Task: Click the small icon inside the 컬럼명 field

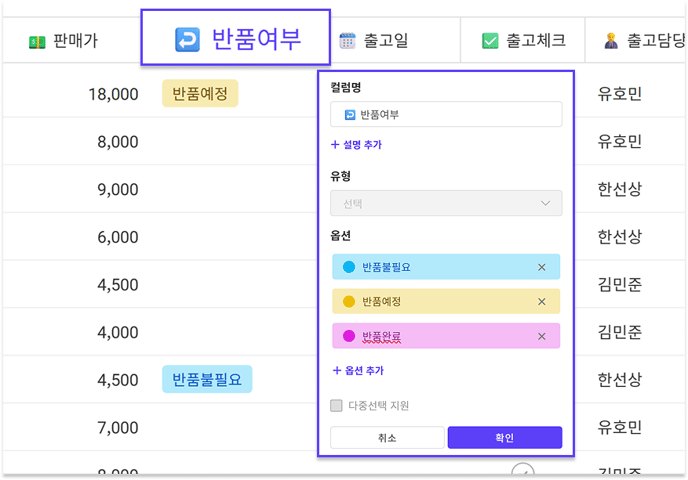Action: (350, 115)
